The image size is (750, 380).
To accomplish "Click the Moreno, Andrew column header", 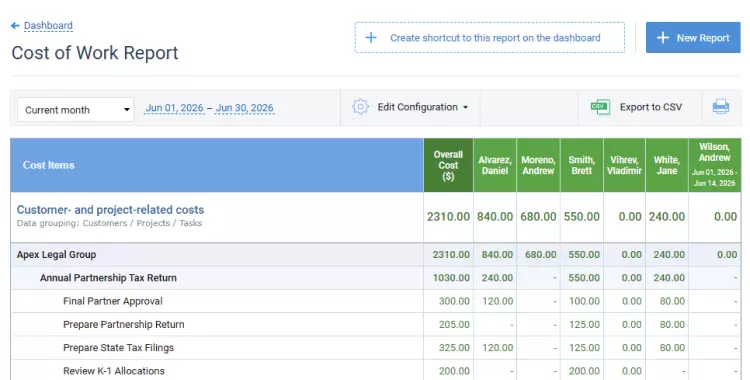I will (538, 165).
